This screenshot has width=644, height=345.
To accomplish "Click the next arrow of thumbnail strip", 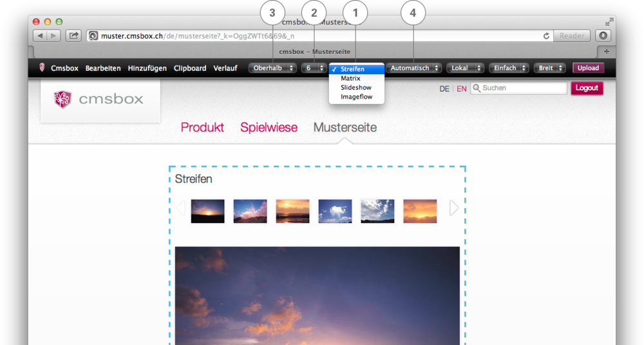I will (454, 208).
